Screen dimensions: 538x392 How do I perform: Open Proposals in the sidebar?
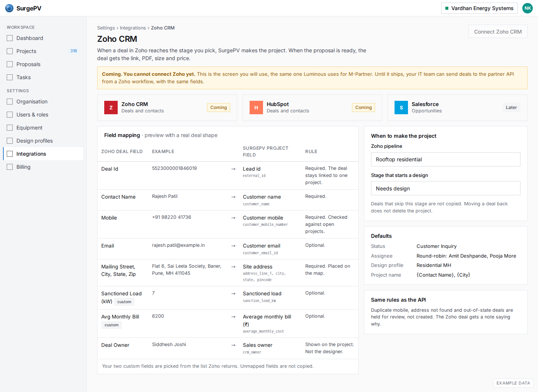tap(43, 64)
